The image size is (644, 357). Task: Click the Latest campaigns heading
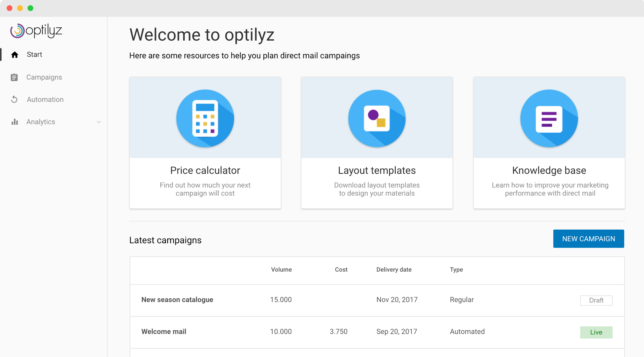(165, 240)
